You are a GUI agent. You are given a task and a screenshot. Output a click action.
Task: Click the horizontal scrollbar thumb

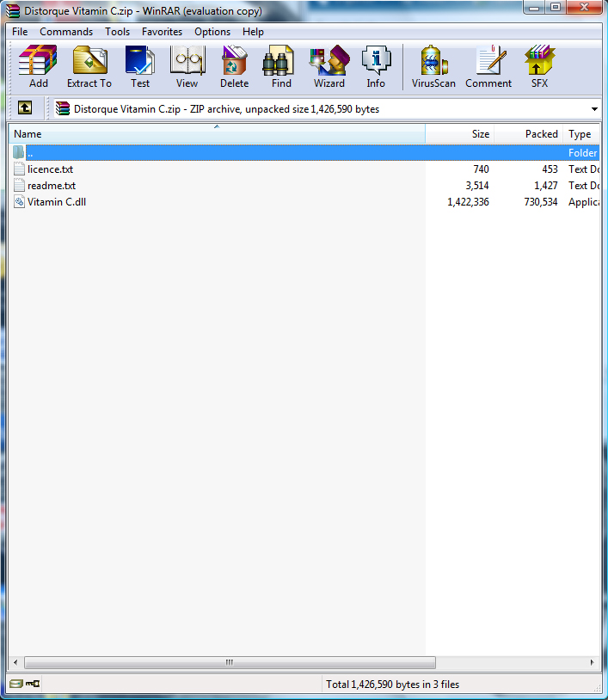pyautogui.click(x=230, y=662)
